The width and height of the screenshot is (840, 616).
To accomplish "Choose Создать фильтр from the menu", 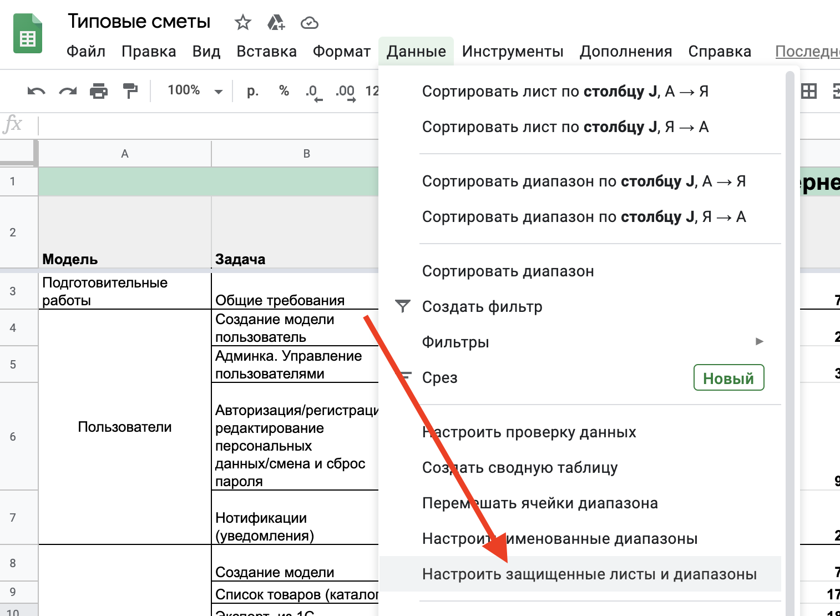I will [x=482, y=307].
